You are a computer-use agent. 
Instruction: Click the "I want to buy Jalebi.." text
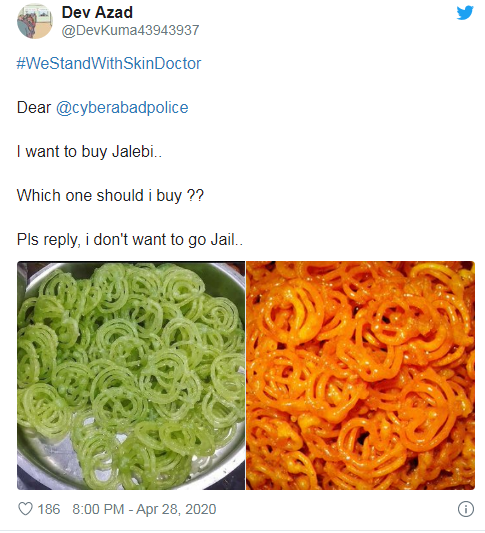point(89,152)
